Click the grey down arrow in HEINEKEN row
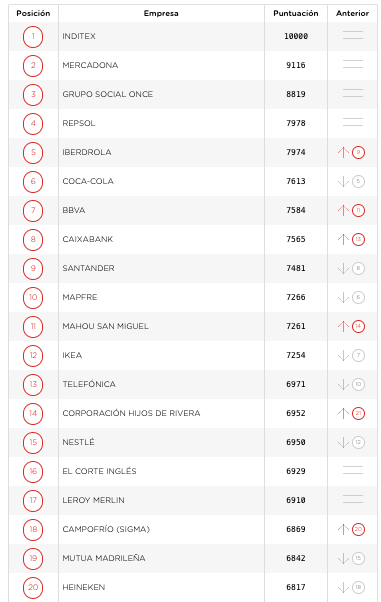This screenshot has height=602, width=381. pos(343,587)
